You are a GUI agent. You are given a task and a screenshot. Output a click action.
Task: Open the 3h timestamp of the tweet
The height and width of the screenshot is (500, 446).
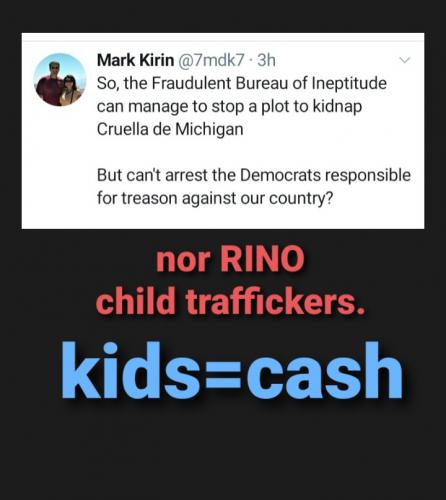pyautogui.click(x=266, y=60)
